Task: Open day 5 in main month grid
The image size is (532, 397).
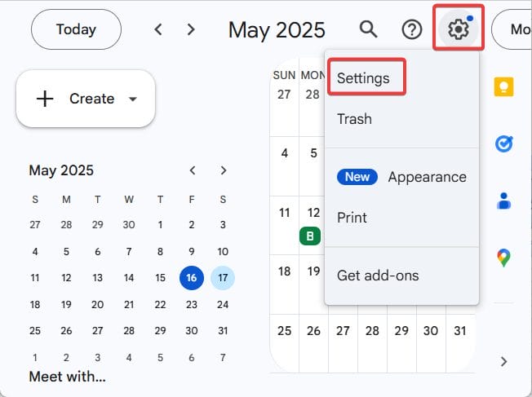Action: [x=313, y=153]
